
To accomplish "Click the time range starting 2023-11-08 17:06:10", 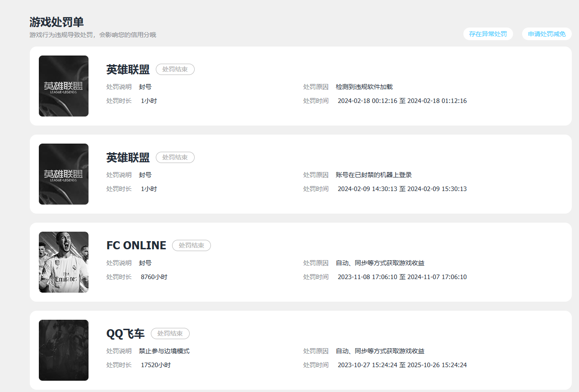I will click(402, 277).
